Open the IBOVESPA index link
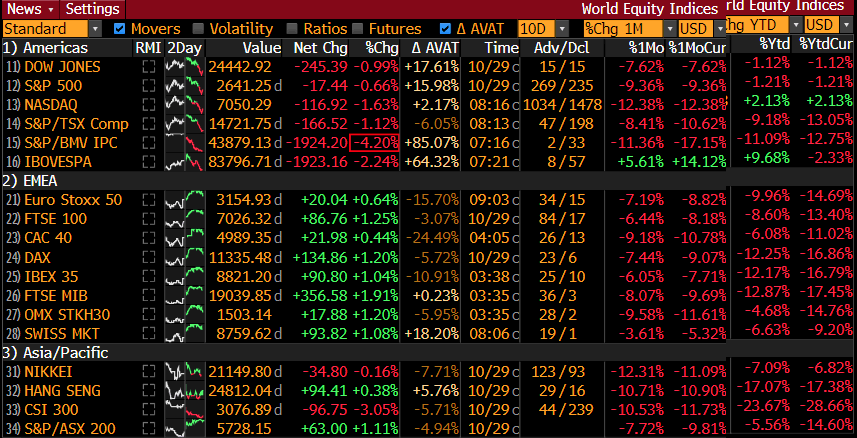Screen dimensions: 857x438 point(58,162)
